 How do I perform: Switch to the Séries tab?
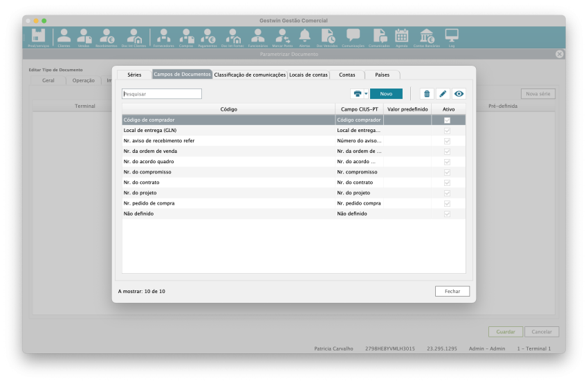pyautogui.click(x=134, y=75)
